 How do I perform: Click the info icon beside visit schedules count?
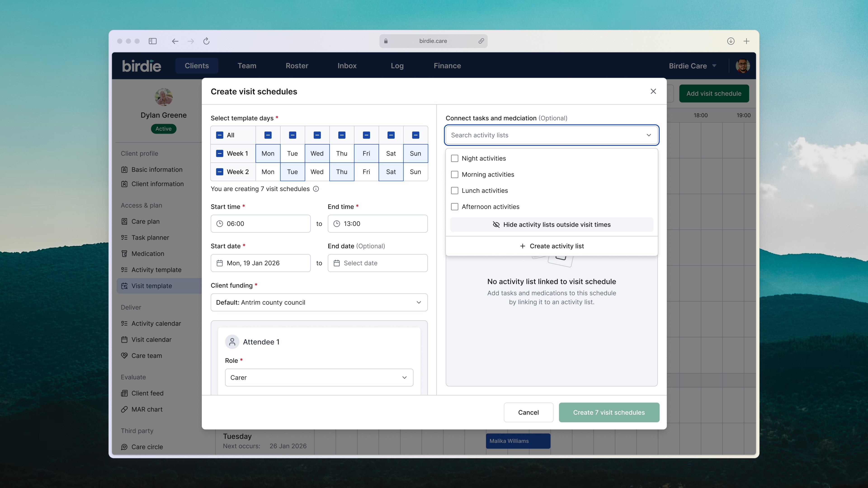point(316,189)
